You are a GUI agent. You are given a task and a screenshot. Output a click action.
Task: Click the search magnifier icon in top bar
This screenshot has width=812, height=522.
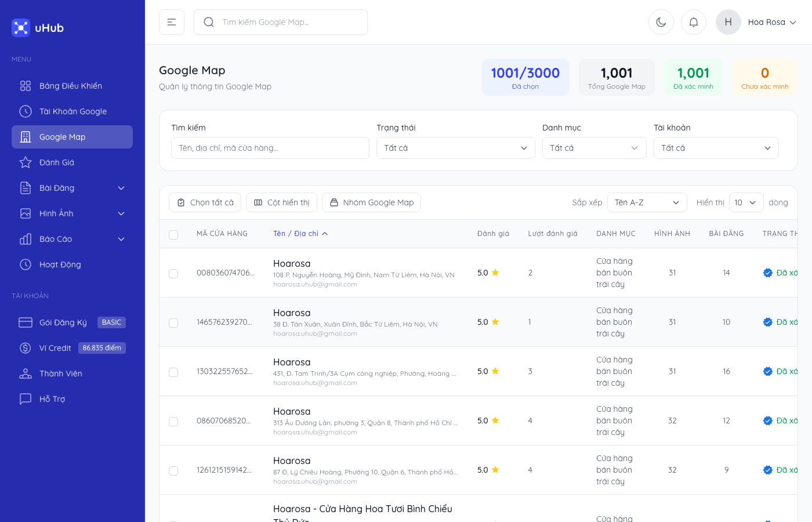pos(209,22)
